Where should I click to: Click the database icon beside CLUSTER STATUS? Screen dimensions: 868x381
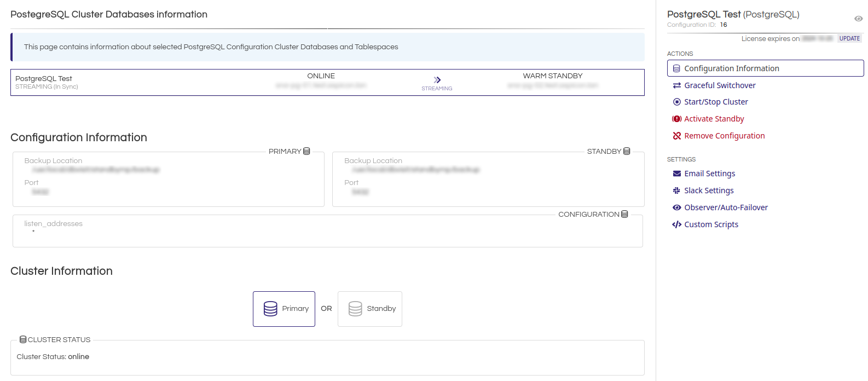[x=23, y=339]
